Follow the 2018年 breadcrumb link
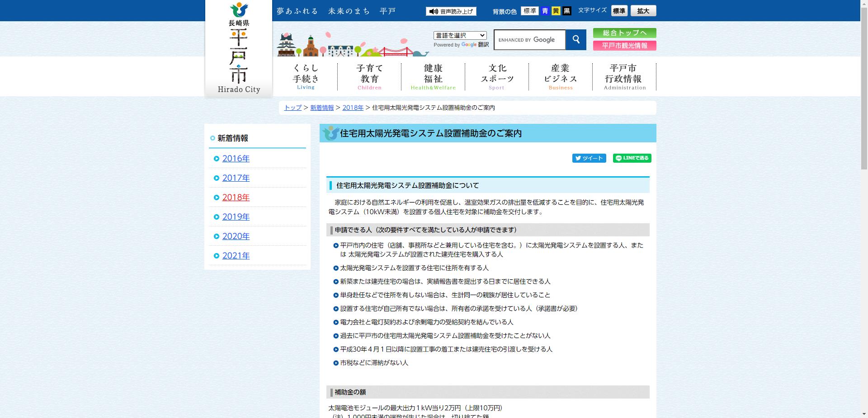868x418 pixels. click(353, 108)
